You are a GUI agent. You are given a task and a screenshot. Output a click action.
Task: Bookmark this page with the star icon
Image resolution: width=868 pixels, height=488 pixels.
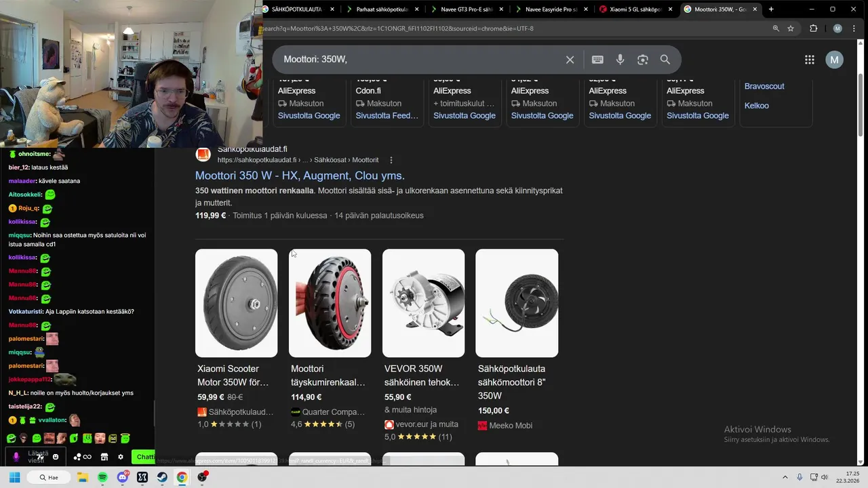point(791,28)
